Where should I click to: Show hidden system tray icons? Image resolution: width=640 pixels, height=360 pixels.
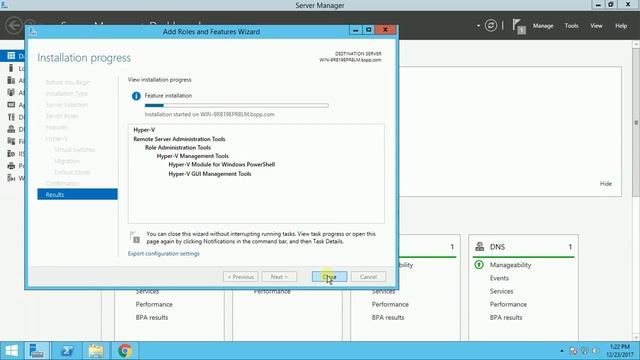[x=562, y=351]
